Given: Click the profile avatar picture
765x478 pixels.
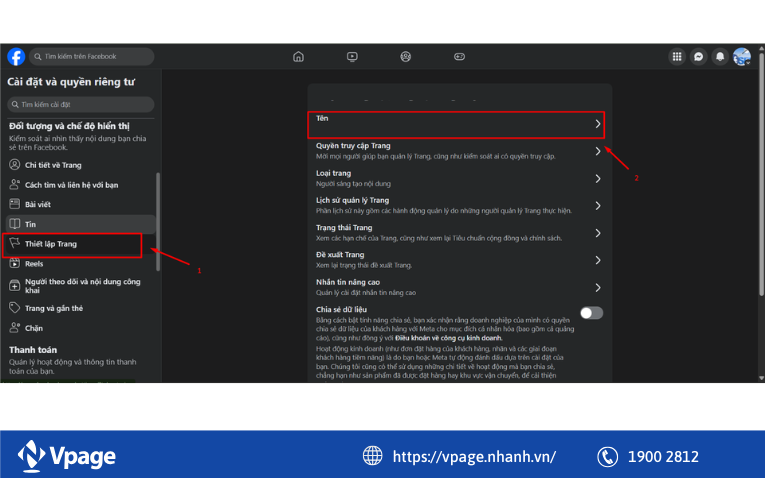Looking at the screenshot, I should click(x=741, y=57).
